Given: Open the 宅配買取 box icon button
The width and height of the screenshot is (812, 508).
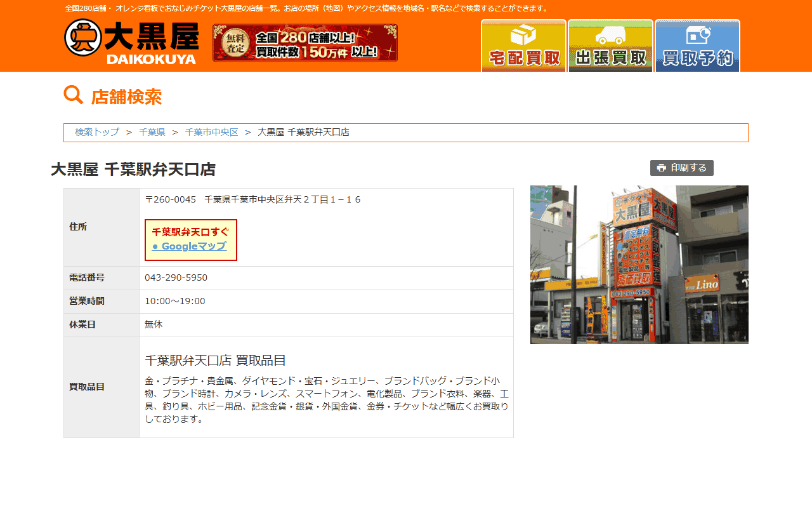Looking at the screenshot, I should point(524,46).
